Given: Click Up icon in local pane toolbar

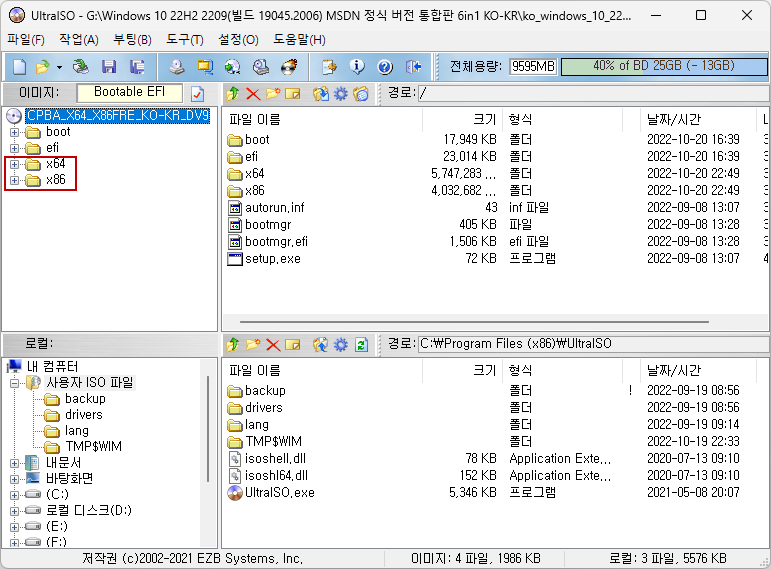Looking at the screenshot, I should click(233, 345).
